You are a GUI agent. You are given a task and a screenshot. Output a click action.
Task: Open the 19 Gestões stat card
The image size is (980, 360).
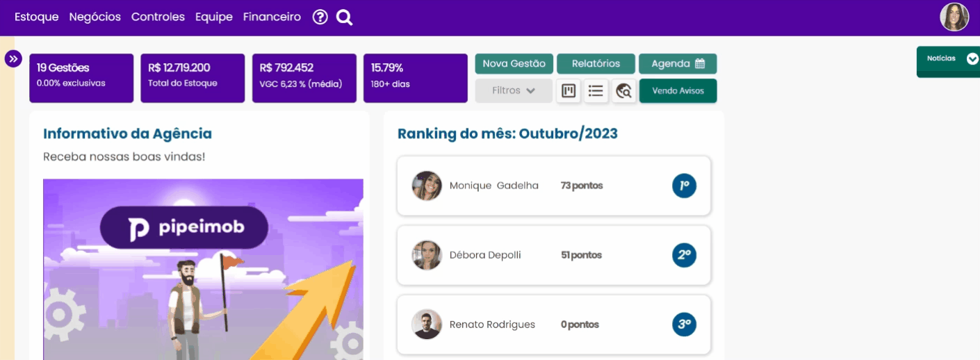coord(81,78)
